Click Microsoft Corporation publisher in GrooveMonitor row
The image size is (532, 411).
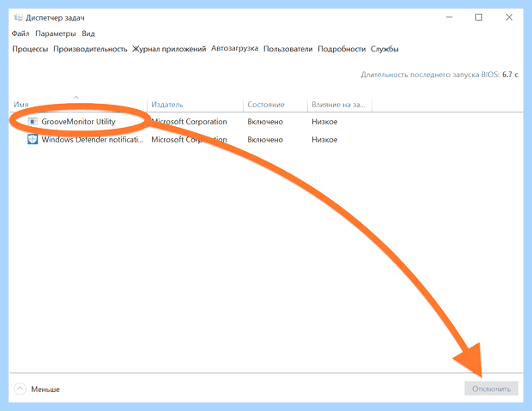189,122
